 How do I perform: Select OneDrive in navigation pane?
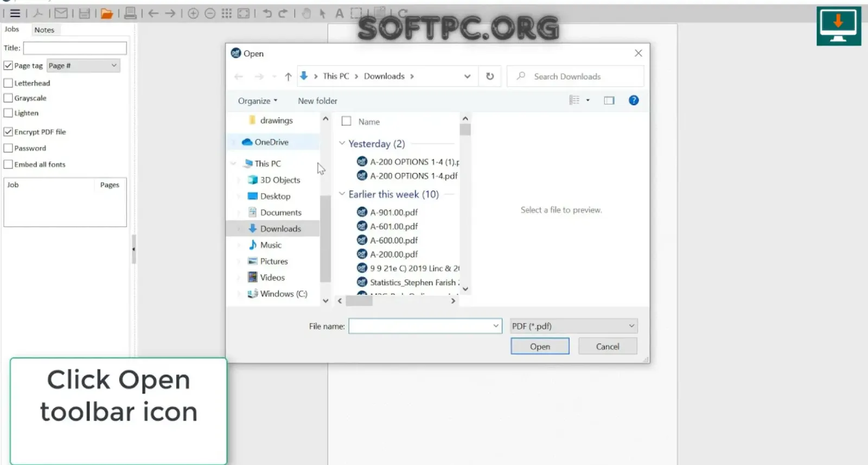271,142
